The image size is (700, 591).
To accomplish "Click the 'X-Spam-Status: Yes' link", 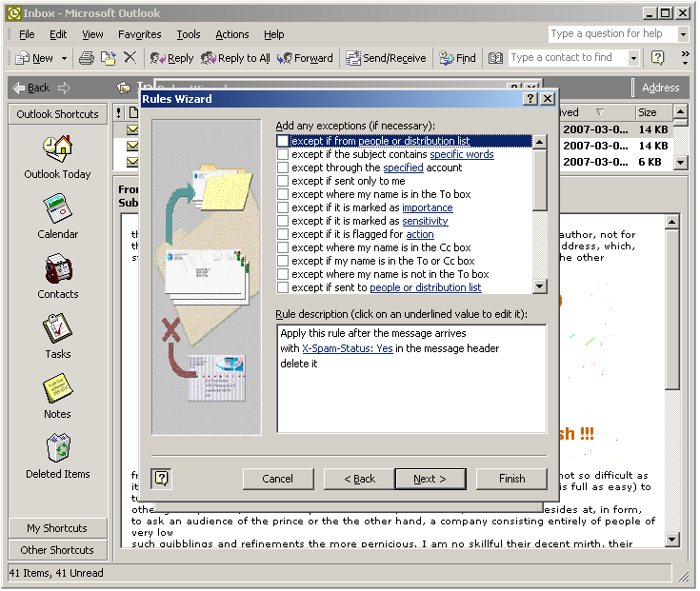I will click(348, 348).
